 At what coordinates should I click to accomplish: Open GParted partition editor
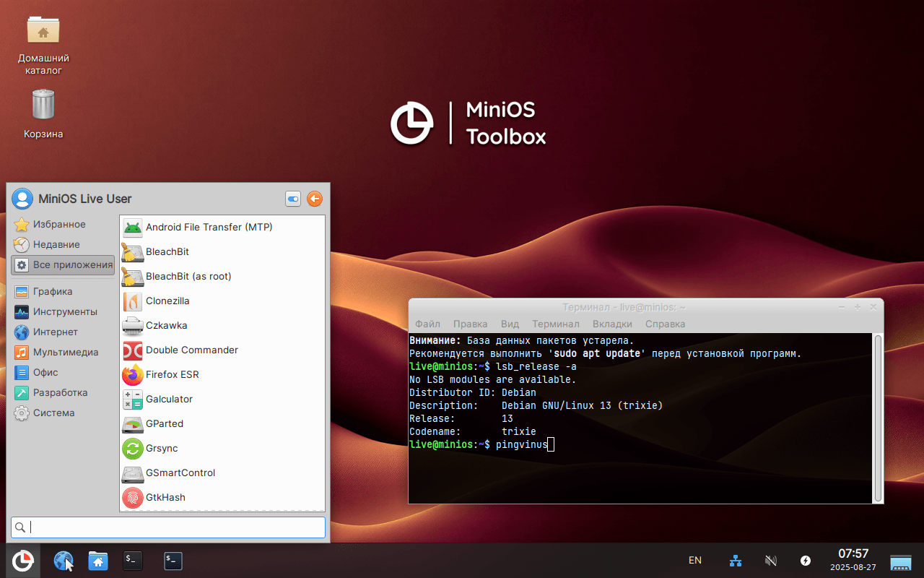point(164,423)
